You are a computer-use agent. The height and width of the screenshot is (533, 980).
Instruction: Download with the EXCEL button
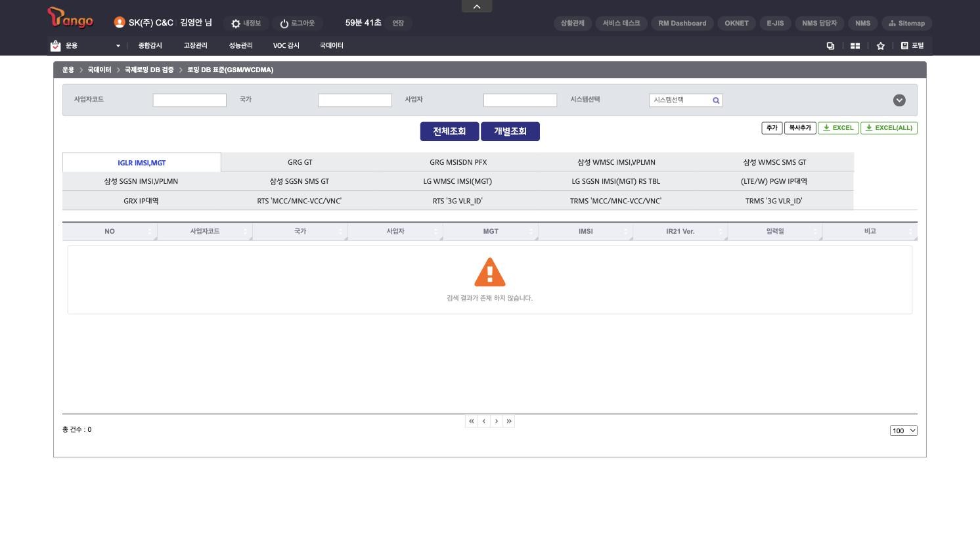pos(838,128)
